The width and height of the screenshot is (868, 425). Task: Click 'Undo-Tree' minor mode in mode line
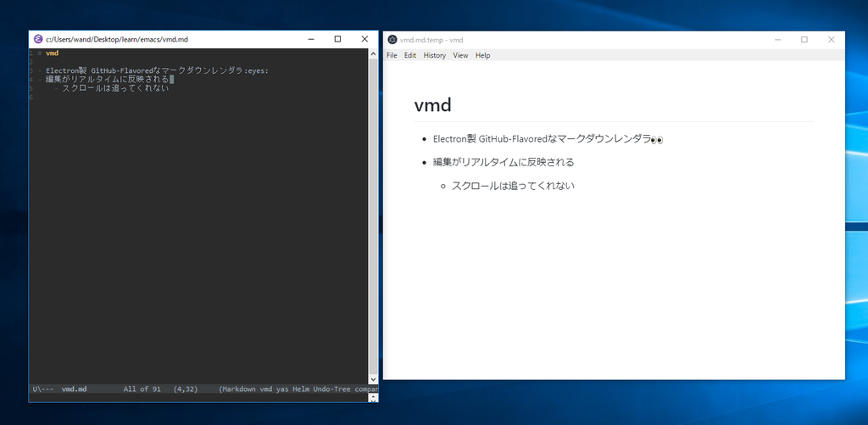pyautogui.click(x=331, y=389)
